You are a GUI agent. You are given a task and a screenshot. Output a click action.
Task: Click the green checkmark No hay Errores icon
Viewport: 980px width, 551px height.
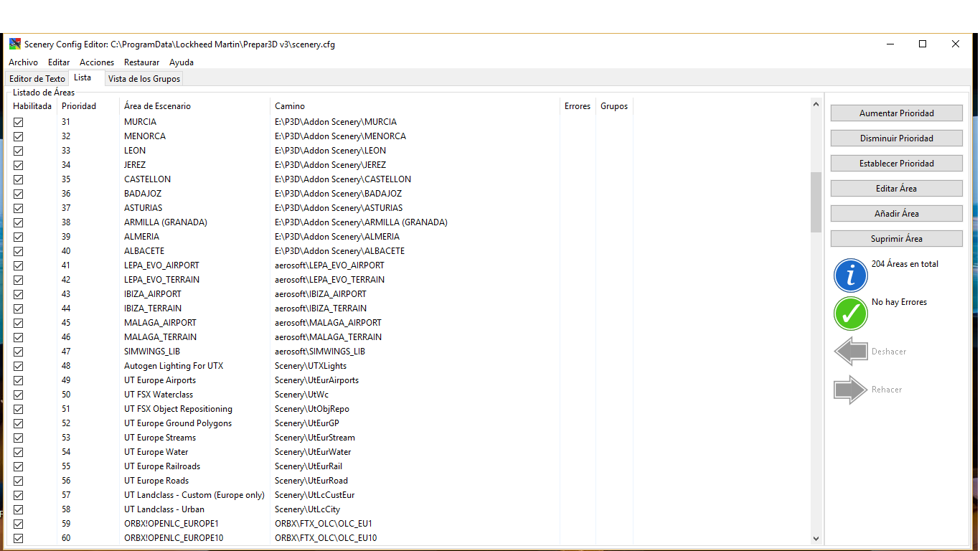point(850,314)
